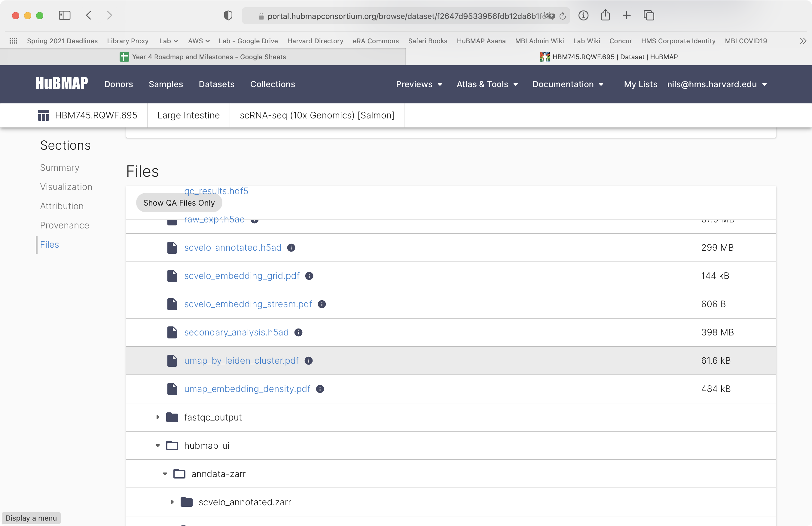Collapse the anndata-zarr folder

165,474
